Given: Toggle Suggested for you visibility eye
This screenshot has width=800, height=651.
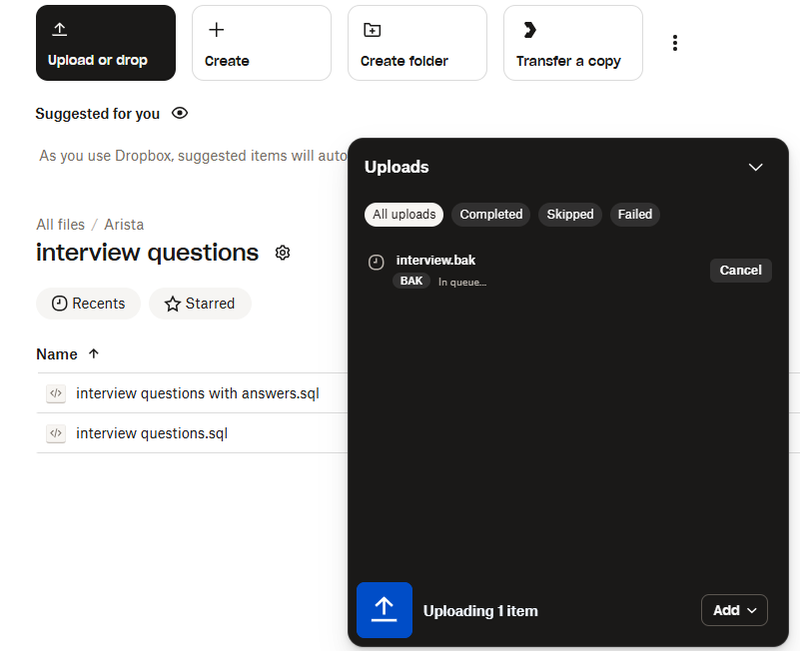Looking at the screenshot, I should tap(180, 113).
